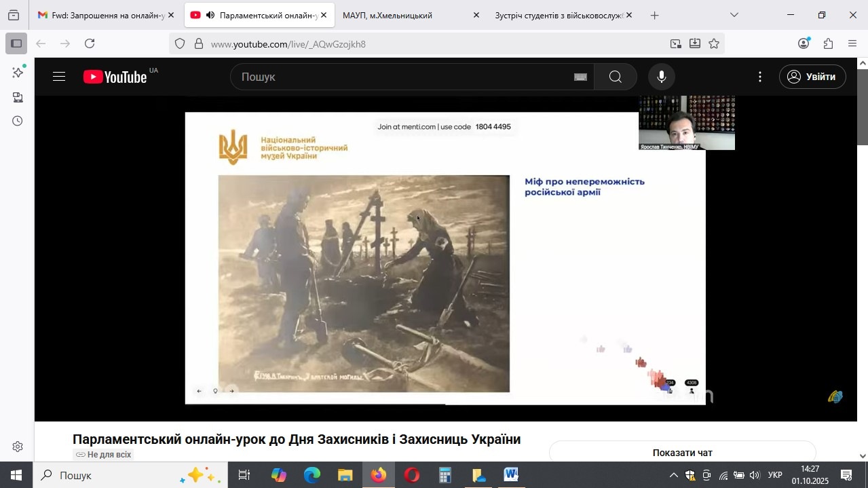The height and width of the screenshot is (488, 868).
Task: Open Microsoft Edge from the taskbar
Action: point(312,475)
